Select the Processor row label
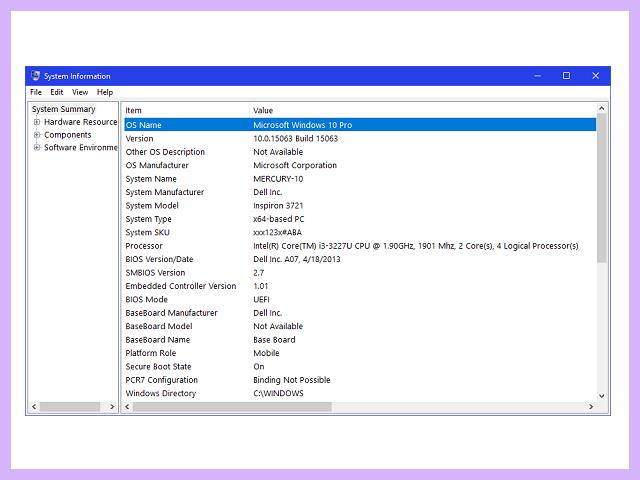The image size is (640, 480). (x=144, y=246)
